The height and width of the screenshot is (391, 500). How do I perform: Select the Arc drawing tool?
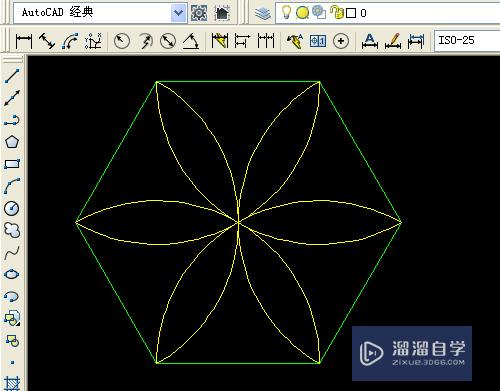click(x=12, y=186)
